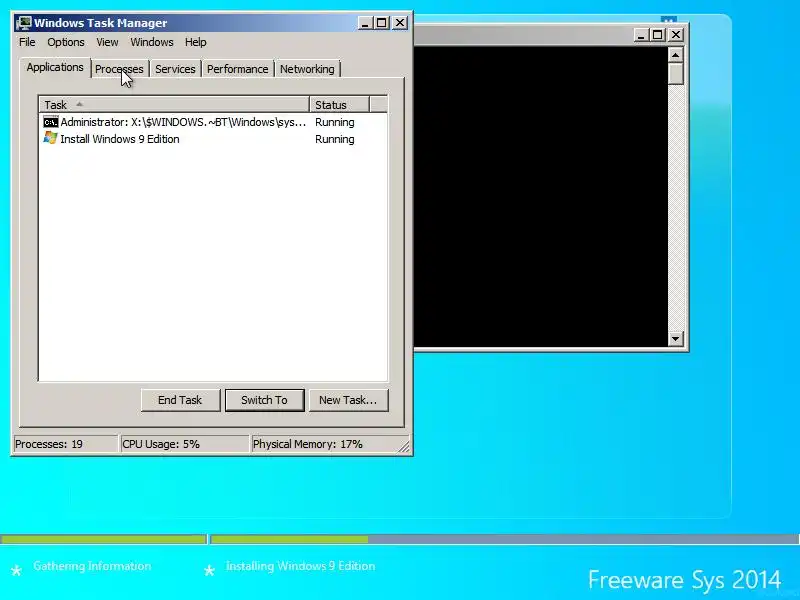Image resolution: width=800 pixels, height=600 pixels.
Task: Switch to the Processes tab
Action: (x=119, y=69)
